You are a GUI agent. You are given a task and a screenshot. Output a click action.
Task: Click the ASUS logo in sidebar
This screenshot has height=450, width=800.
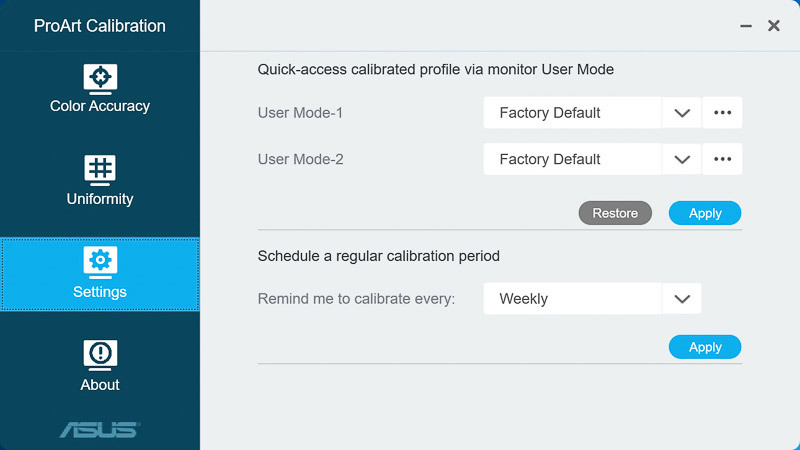click(x=100, y=430)
